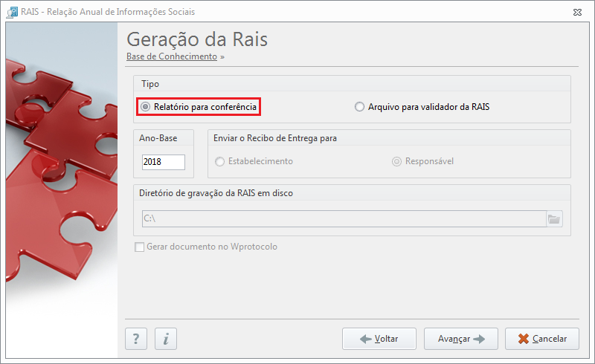
Task: Click the left arrow icon on Voltar
Action: tap(366, 339)
